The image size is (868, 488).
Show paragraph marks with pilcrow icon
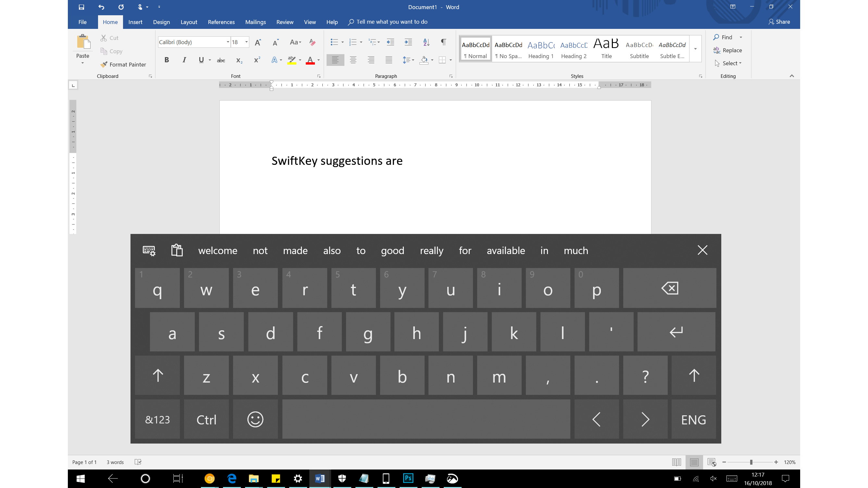point(443,42)
